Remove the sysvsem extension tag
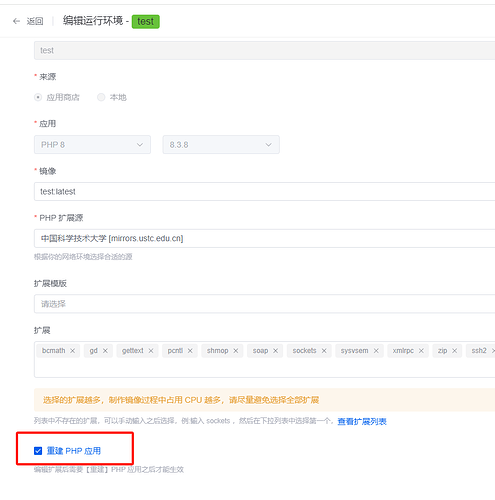Image resolution: width=495 pixels, height=500 pixels. click(x=376, y=351)
